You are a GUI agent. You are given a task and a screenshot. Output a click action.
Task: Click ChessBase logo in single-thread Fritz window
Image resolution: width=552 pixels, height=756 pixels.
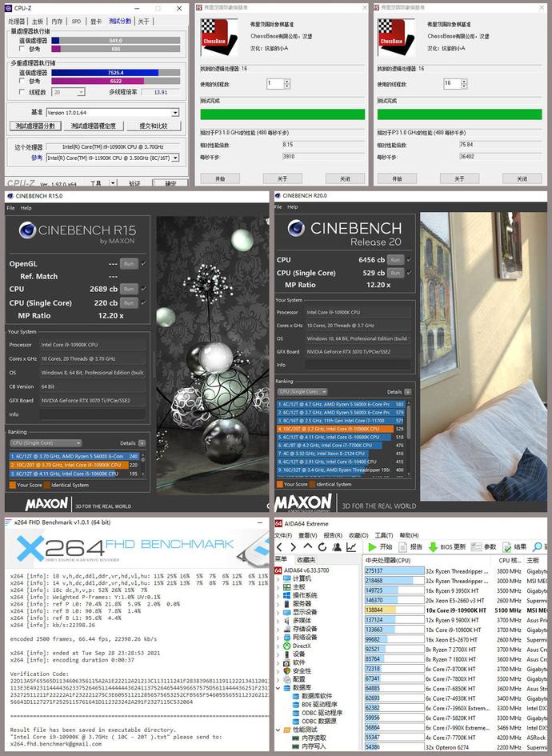tap(218, 37)
